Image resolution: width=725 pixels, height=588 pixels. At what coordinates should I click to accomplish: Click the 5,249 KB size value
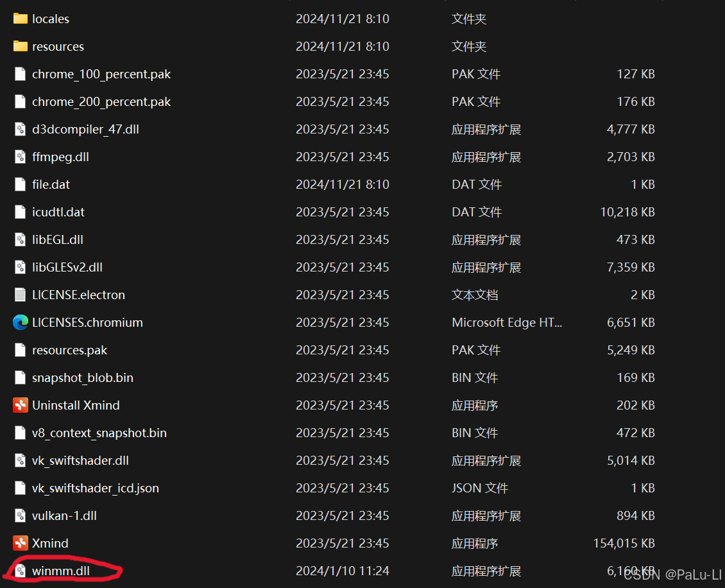click(x=631, y=350)
